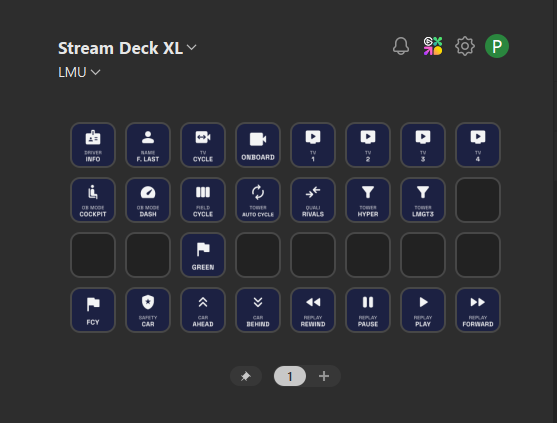Select the FCY flag key
This screenshot has height=423, width=557.
coord(93,310)
